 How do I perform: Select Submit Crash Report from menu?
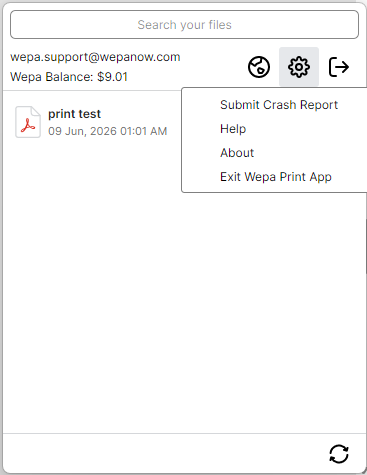pyautogui.click(x=279, y=105)
